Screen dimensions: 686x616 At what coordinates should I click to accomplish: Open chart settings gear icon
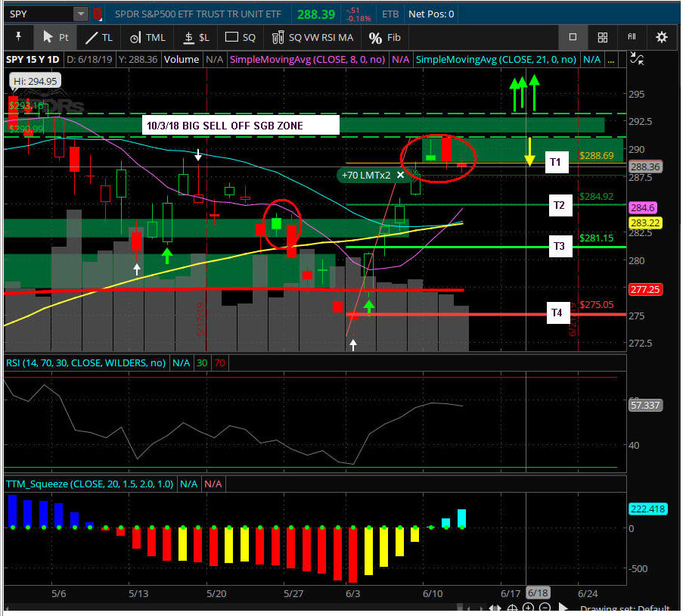tap(662, 37)
